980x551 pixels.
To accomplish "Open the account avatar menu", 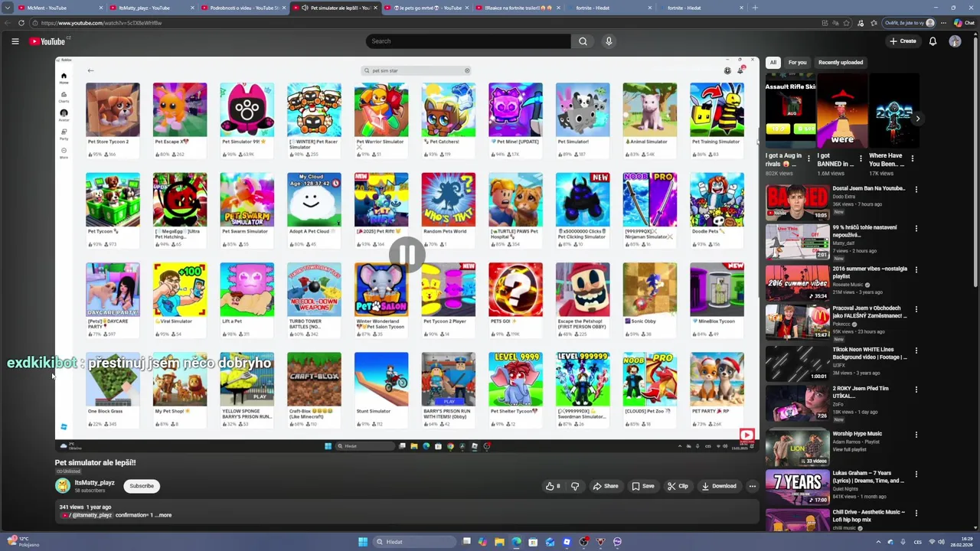I will tap(955, 41).
